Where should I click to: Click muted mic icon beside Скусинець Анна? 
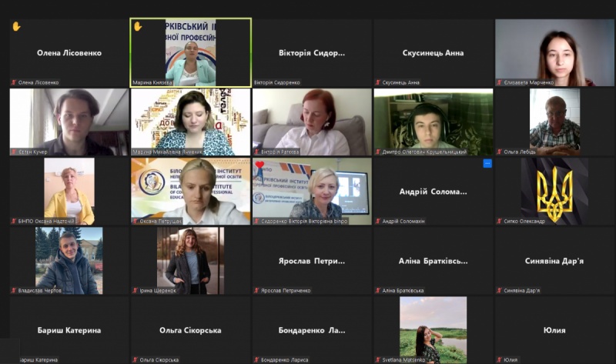(x=379, y=82)
